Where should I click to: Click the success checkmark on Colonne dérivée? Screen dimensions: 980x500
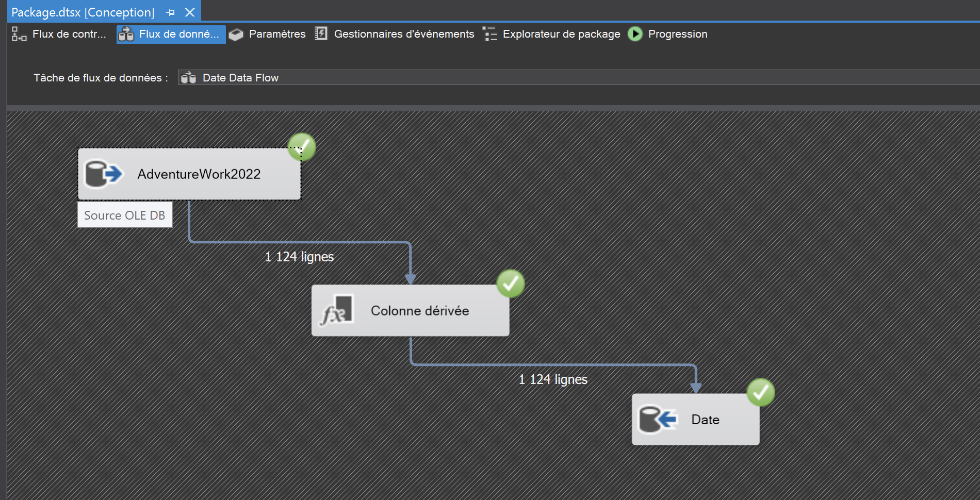(x=510, y=282)
